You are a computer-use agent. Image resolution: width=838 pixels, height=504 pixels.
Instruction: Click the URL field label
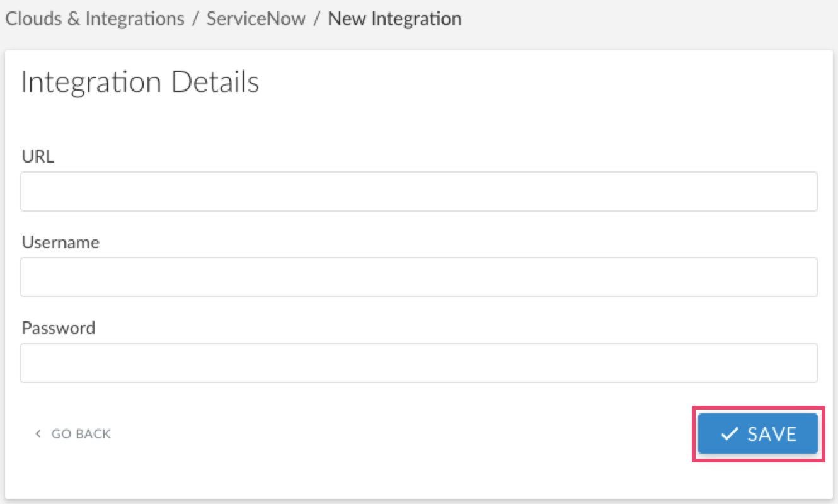(38, 156)
